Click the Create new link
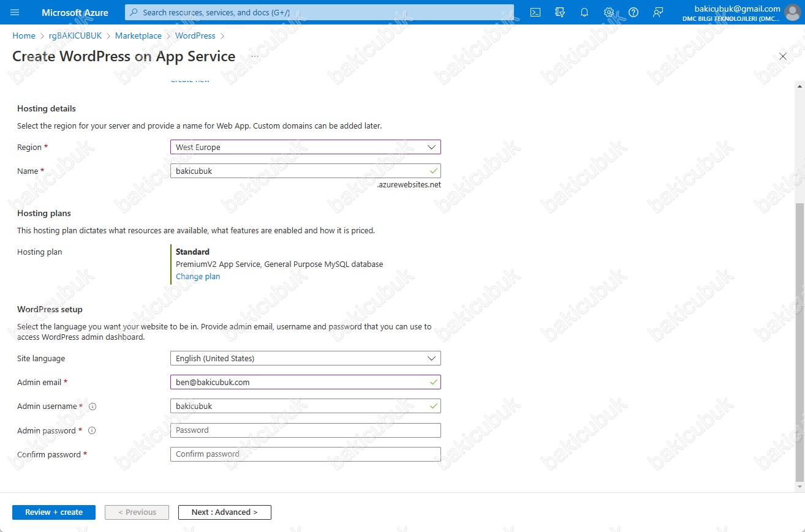805x532 pixels. [x=190, y=80]
